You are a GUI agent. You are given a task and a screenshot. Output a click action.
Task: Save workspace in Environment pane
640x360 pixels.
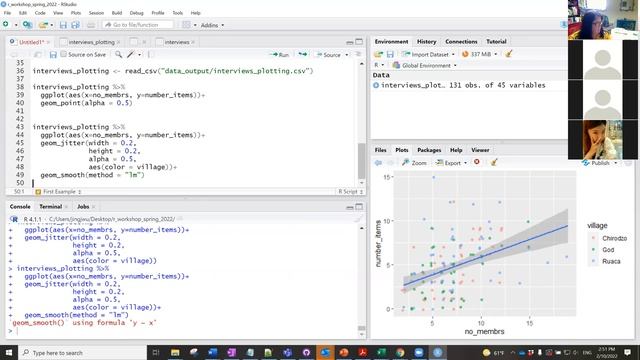[390, 54]
